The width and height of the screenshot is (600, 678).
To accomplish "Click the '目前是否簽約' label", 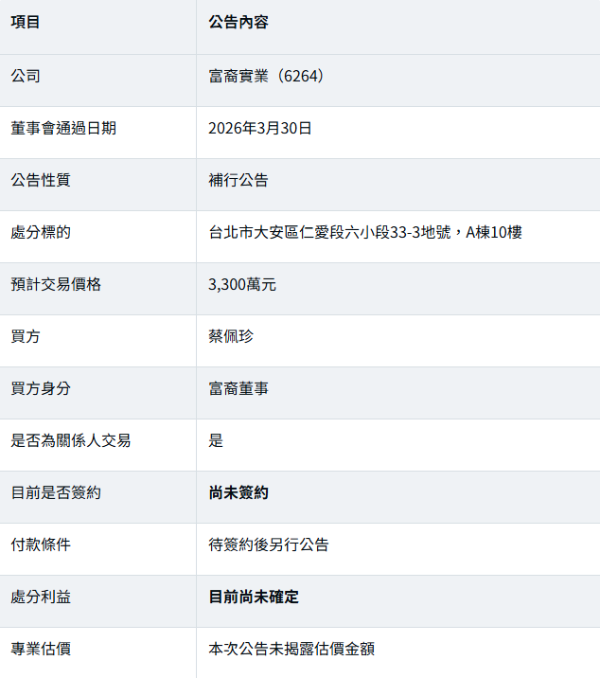I will tap(56, 493).
